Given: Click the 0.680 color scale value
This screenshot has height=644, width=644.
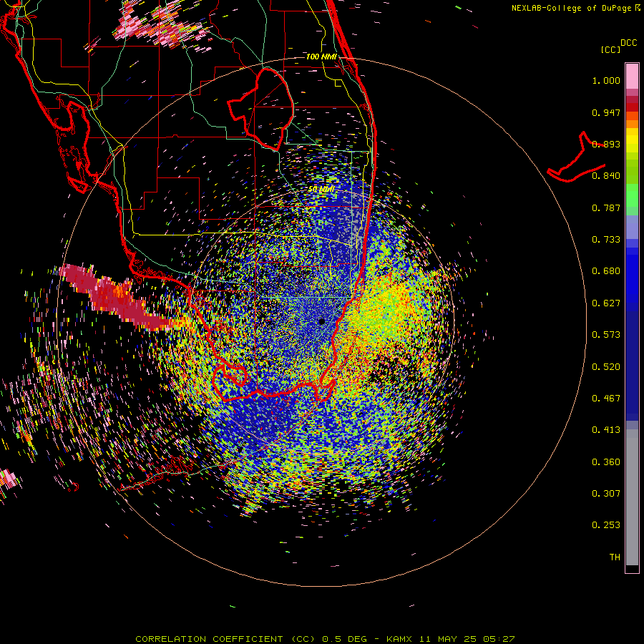Looking at the screenshot, I should (x=606, y=271).
